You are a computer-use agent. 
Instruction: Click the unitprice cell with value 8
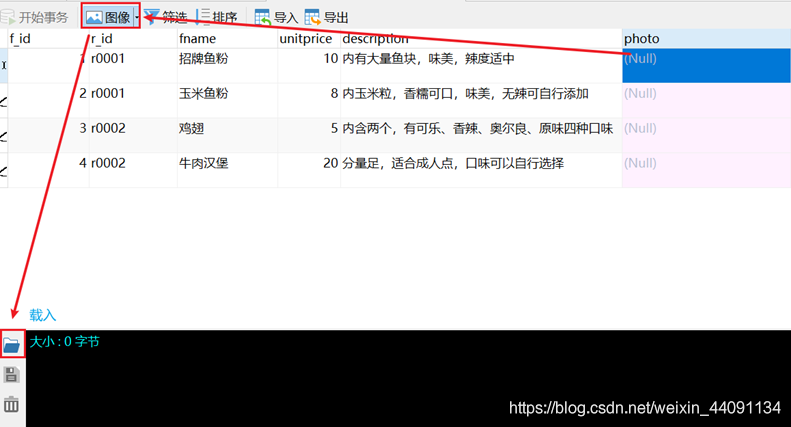(x=309, y=100)
